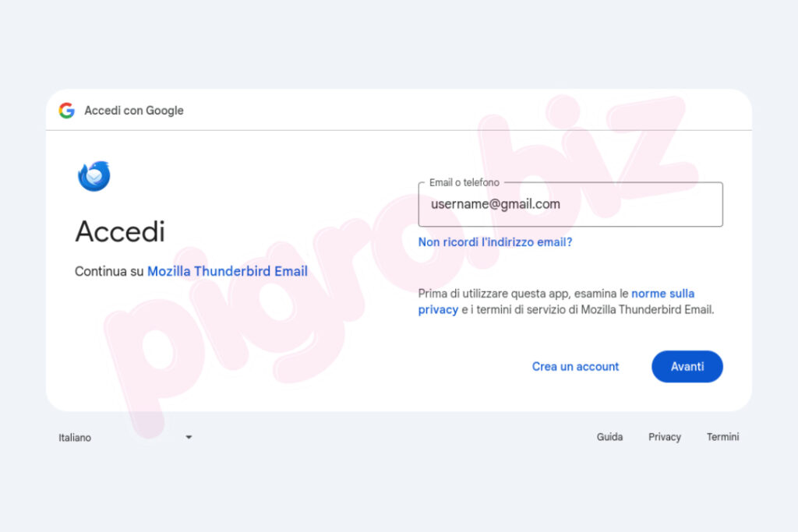Screen dimensions: 798x532
Task: Open the Privacy footer link
Action: (665, 437)
